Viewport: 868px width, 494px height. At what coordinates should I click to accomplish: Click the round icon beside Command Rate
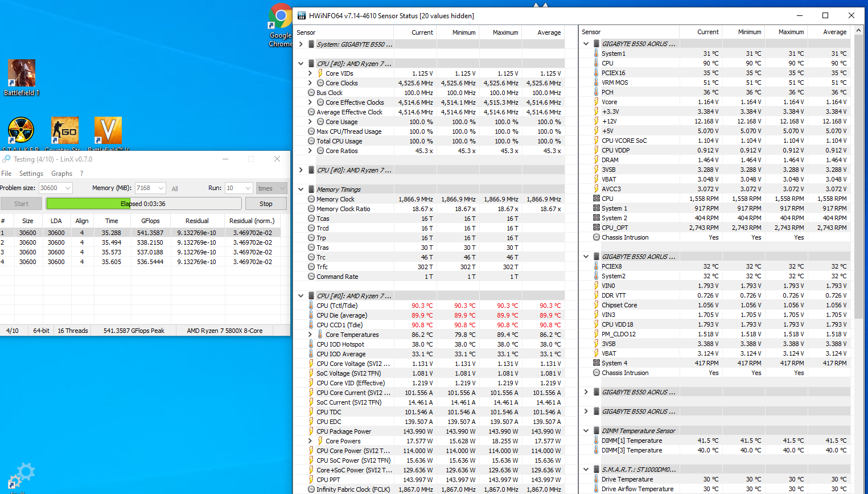311,277
